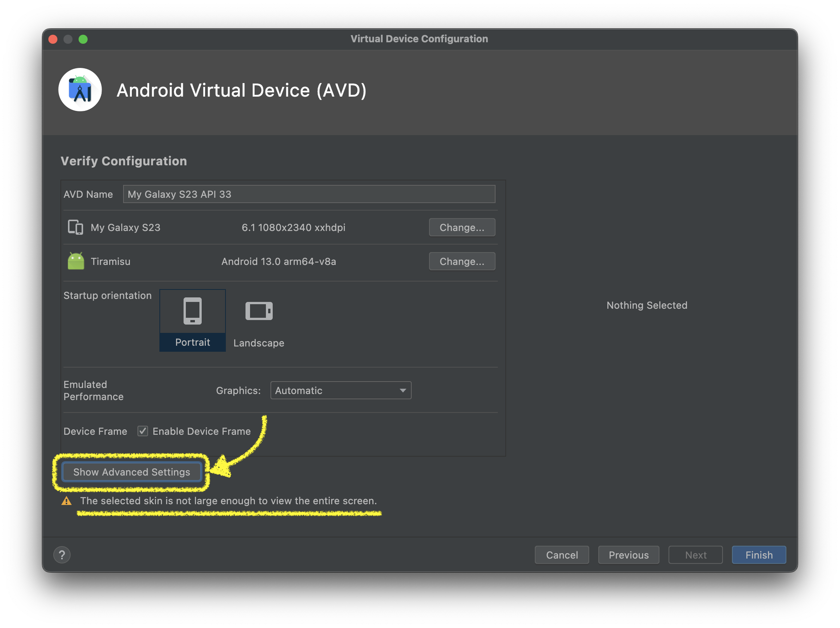Viewport: 840px width, 628px height.
Task: Select the Landscape orientation icon
Action: coord(259,311)
